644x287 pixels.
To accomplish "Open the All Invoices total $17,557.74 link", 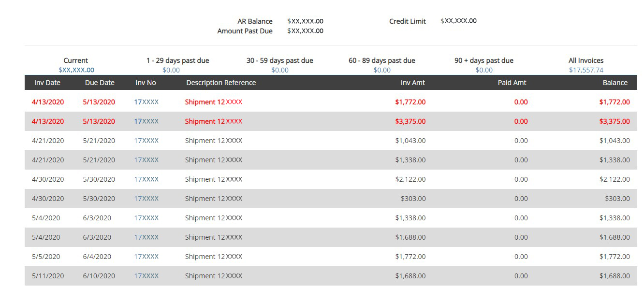I will point(585,70).
